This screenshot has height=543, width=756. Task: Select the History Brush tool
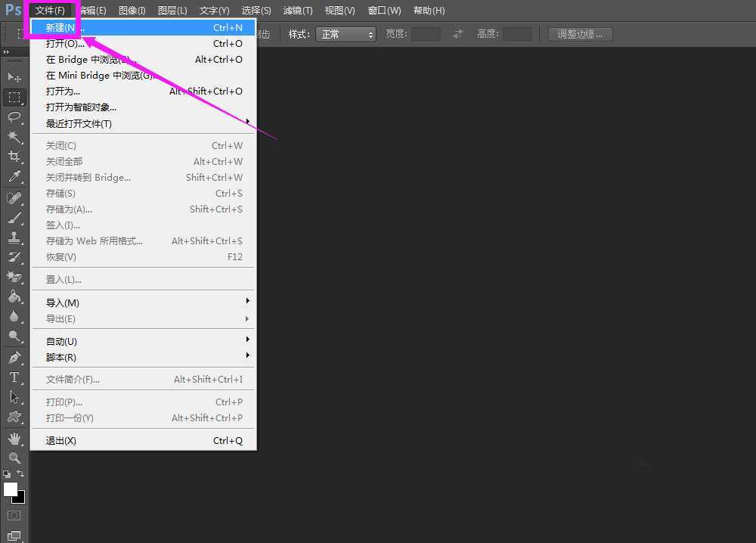pyautogui.click(x=14, y=257)
